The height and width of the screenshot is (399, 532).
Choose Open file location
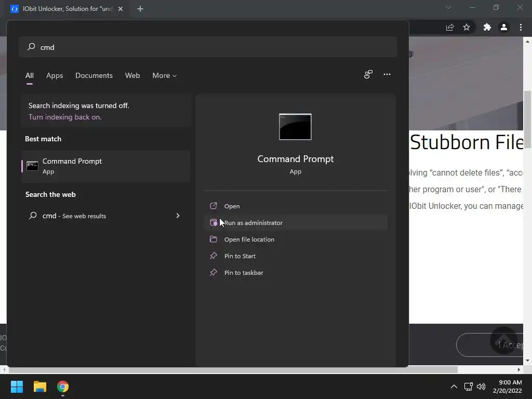pyautogui.click(x=296, y=239)
